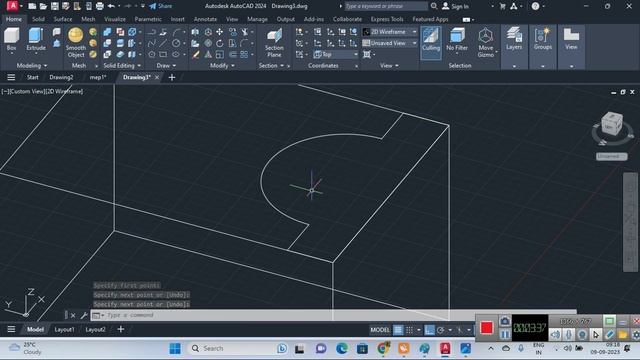Viewport: 640px width, 360px height.
Task: Switch to the Drawing2 file tab
Action: click(x=61, y=77)
